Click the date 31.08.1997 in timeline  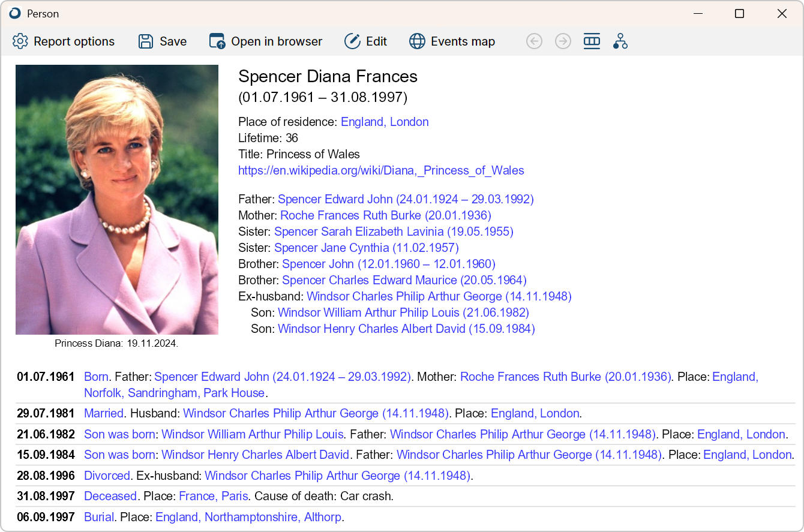46,496
